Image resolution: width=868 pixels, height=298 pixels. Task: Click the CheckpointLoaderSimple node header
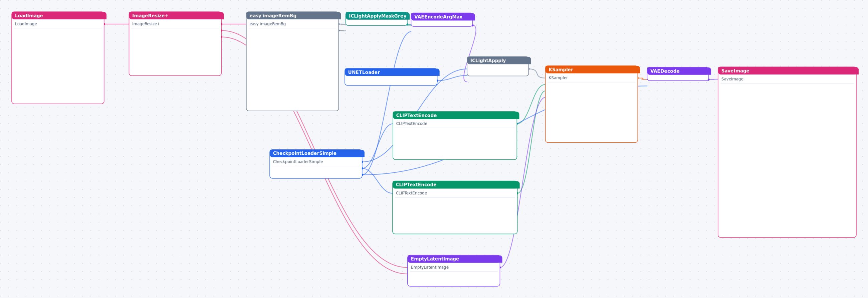pyautogui.click(x=317, y=153)
